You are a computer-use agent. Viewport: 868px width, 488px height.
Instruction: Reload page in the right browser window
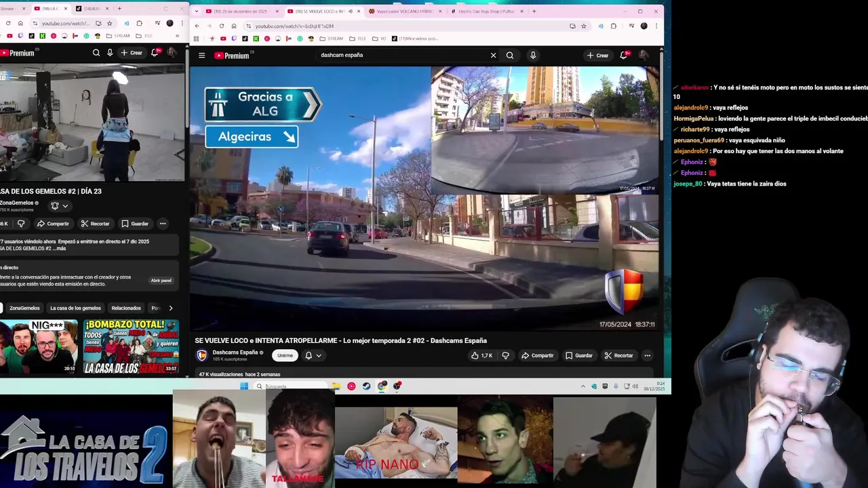pyautogui.click(x=221, y=26)
